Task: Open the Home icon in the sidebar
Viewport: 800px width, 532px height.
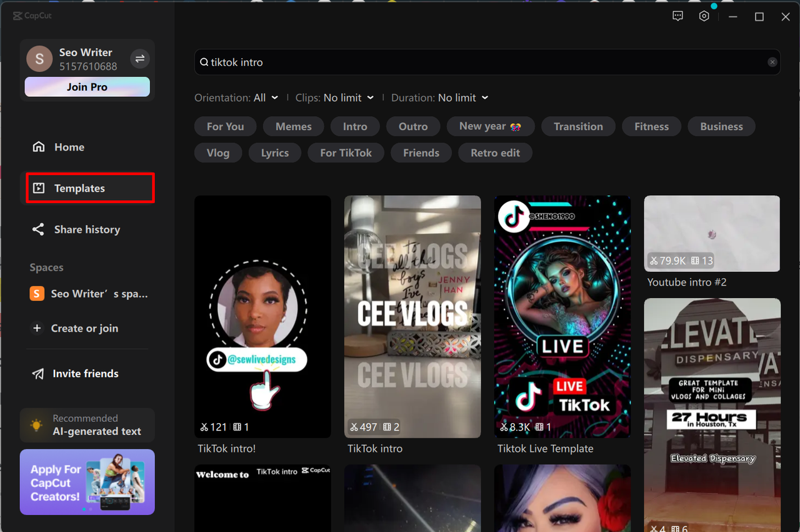Action: point(39,147)
